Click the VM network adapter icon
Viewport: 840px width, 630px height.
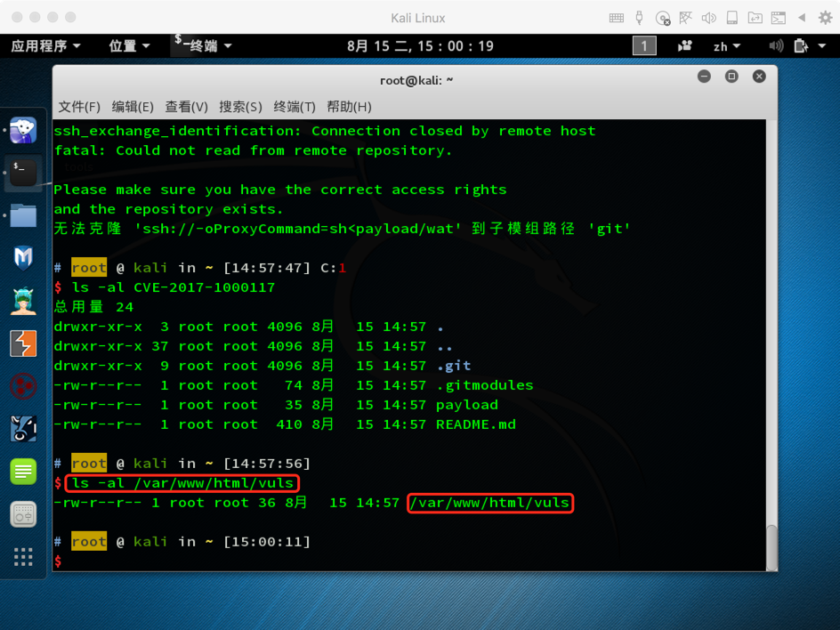point(686,18)
